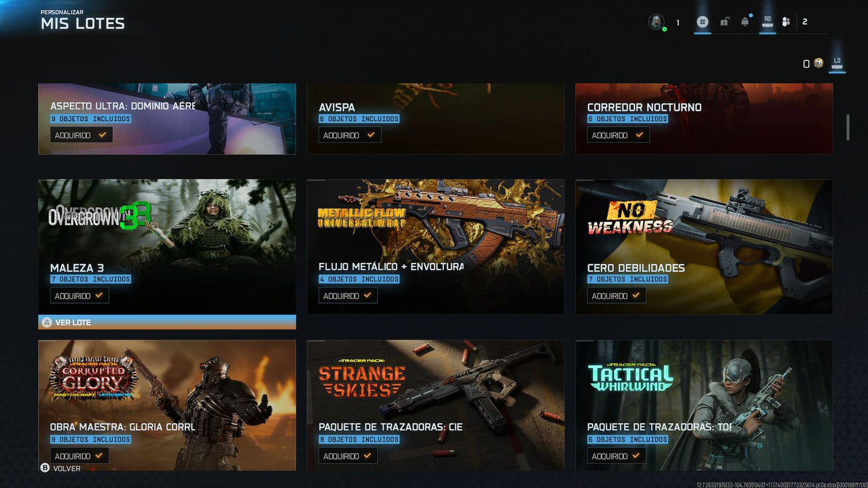Click Adquirido button on Obra Maestra bundle

pos(79,456)
